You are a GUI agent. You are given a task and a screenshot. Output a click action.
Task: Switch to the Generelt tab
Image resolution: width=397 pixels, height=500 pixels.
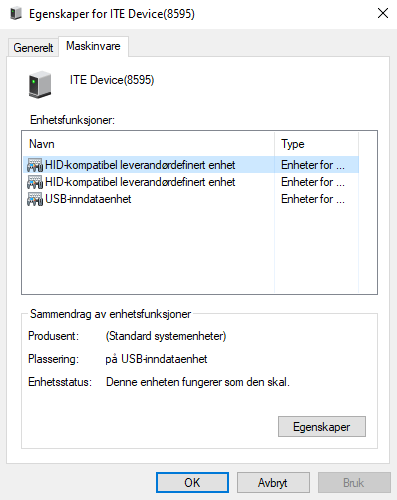pyautogui.click(x=33, y=48)
